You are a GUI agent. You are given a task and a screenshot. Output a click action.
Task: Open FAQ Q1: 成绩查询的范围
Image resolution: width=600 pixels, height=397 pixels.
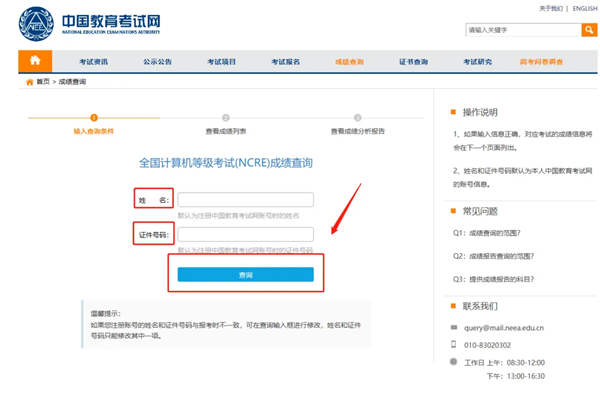point(487,233)
